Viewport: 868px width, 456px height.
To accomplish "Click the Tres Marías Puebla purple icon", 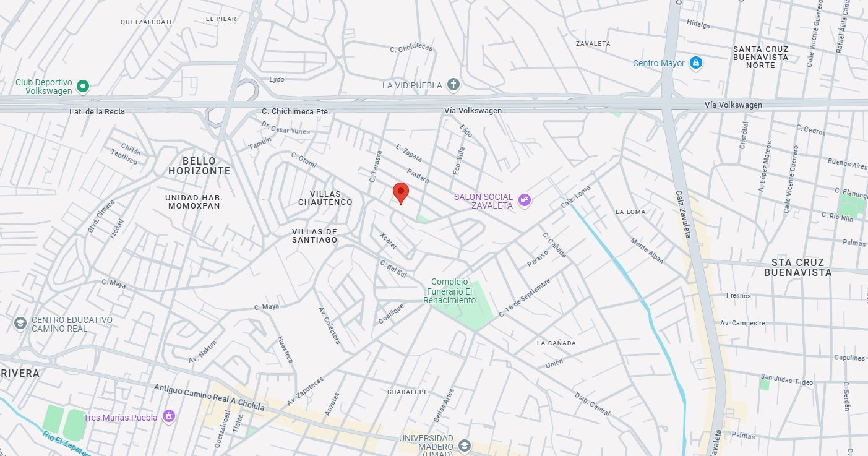I will pyautogui.click(x=169, y=416).
